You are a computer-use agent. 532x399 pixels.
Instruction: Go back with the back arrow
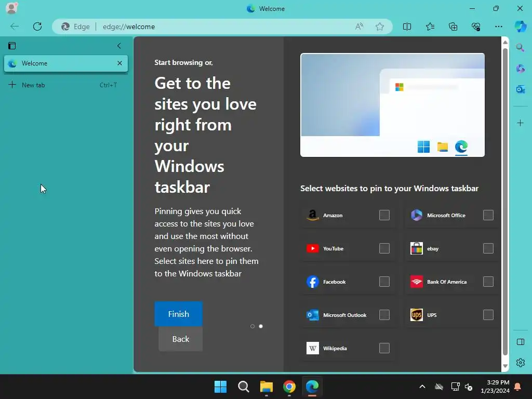(15, 26)
